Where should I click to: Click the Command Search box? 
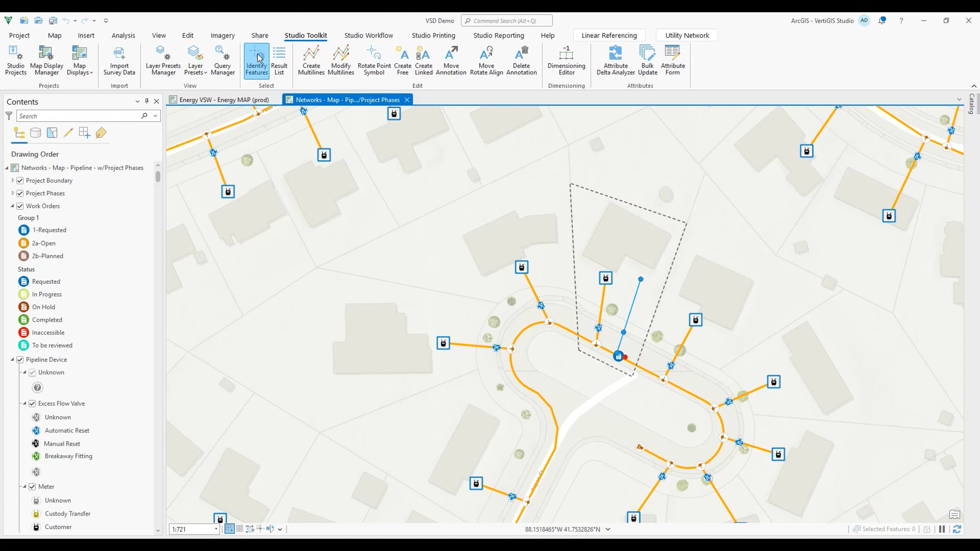[507, 20]
